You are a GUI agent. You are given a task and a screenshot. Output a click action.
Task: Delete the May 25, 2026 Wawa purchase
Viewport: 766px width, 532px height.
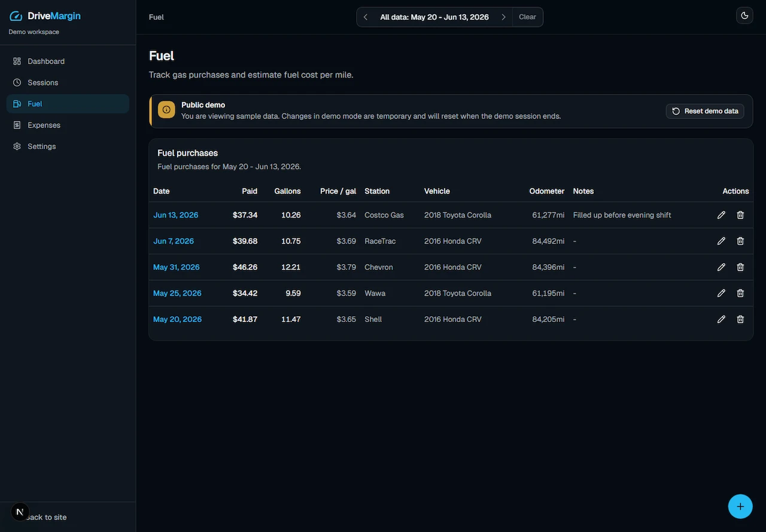click(x=740, y=293)
